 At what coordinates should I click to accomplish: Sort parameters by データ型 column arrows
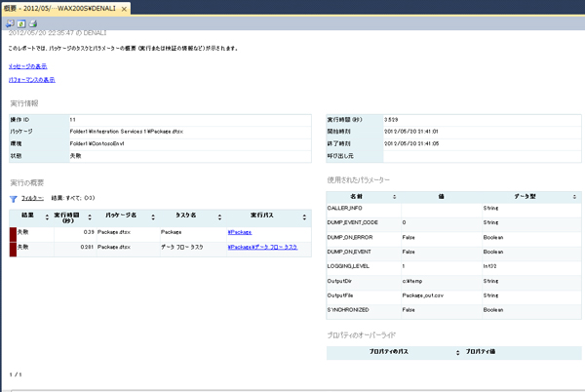(x=574, y=197)
